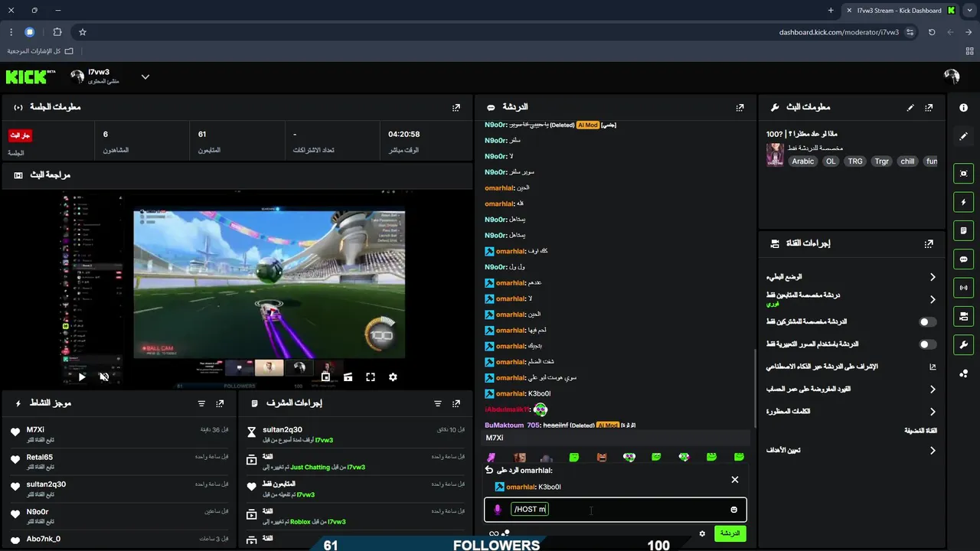Enable subscribers-only chat toggle
This screenshot has width=980, height=551.
point(927,322)
